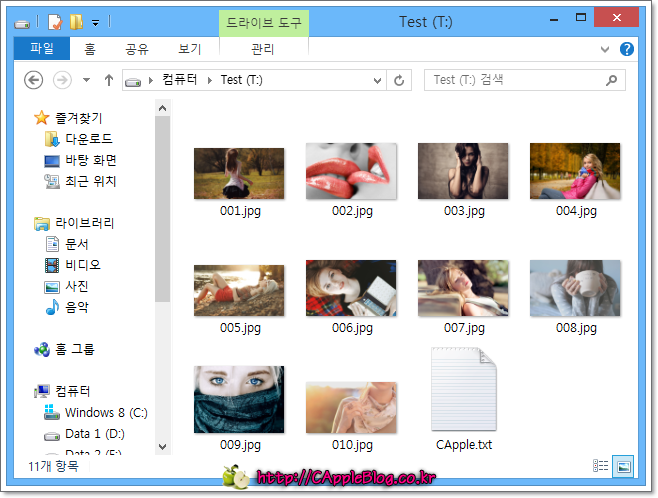Open the 비디오 library
Viewport: 658px width, 498px height.
click(83, 265)
